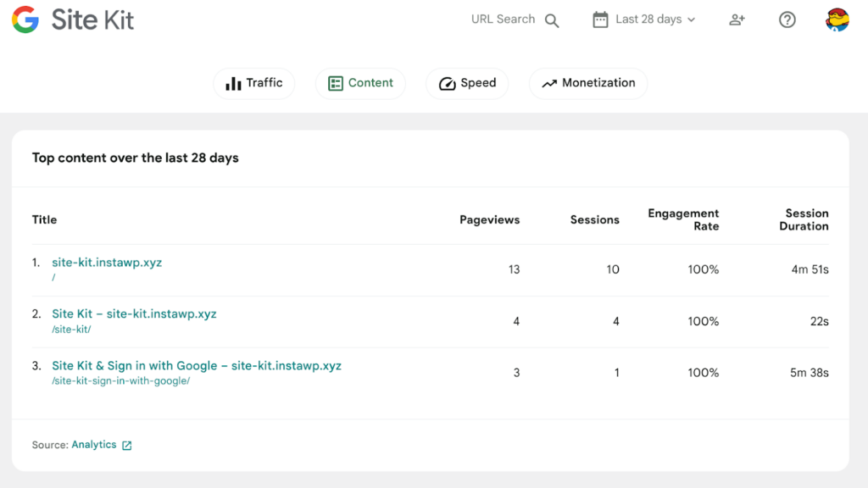Screen dimensions: 868x488
Task: Click the Site Kit title text
Action: pyautogui.click(x=92, y=19)
